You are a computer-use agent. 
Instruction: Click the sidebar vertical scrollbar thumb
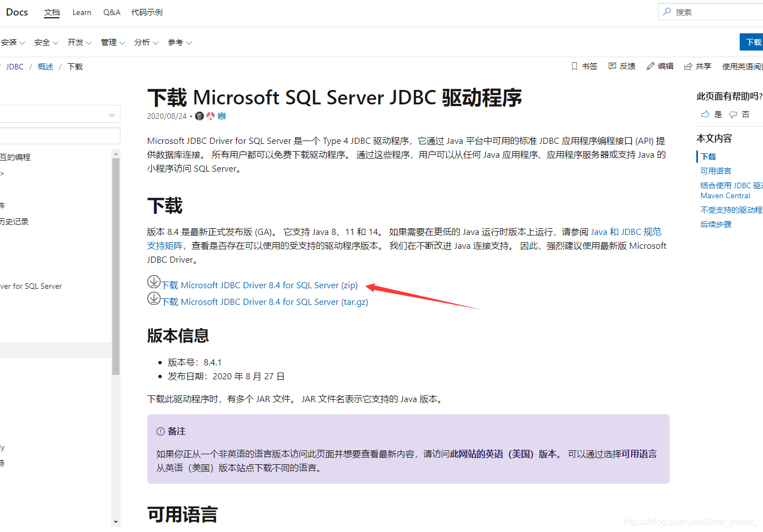(116, 267)
